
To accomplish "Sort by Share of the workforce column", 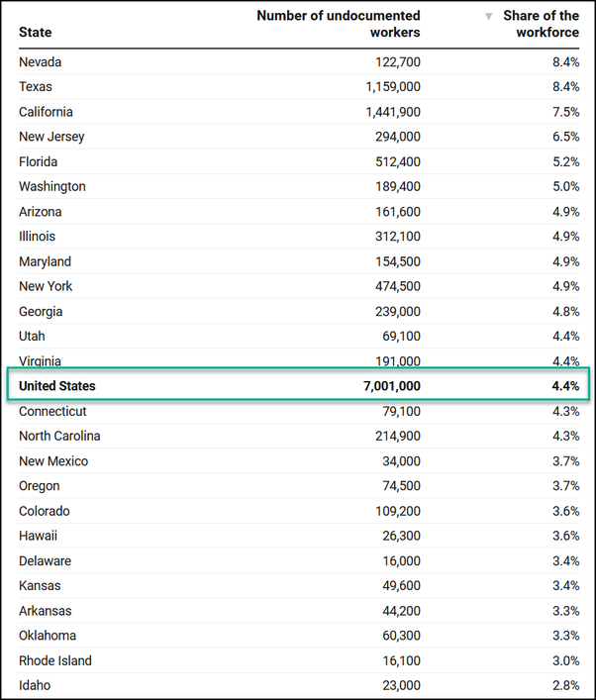I will tap(541, 24).
